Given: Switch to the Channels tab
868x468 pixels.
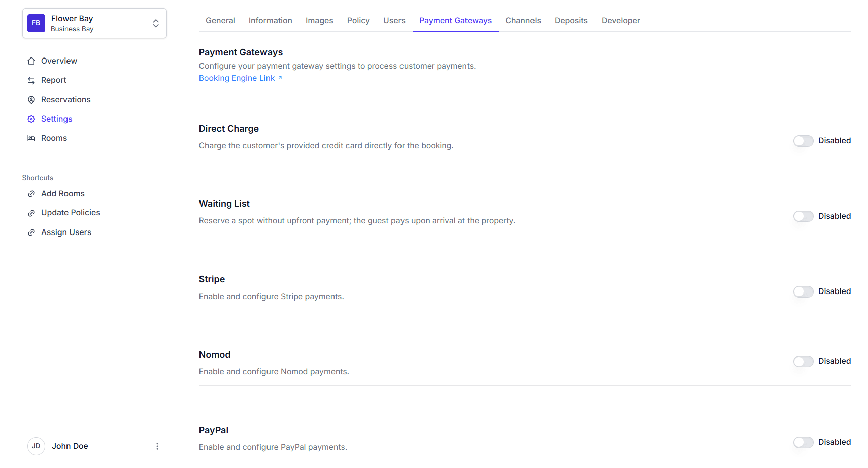Looking at the screenshot, I should tap(523, 21).
